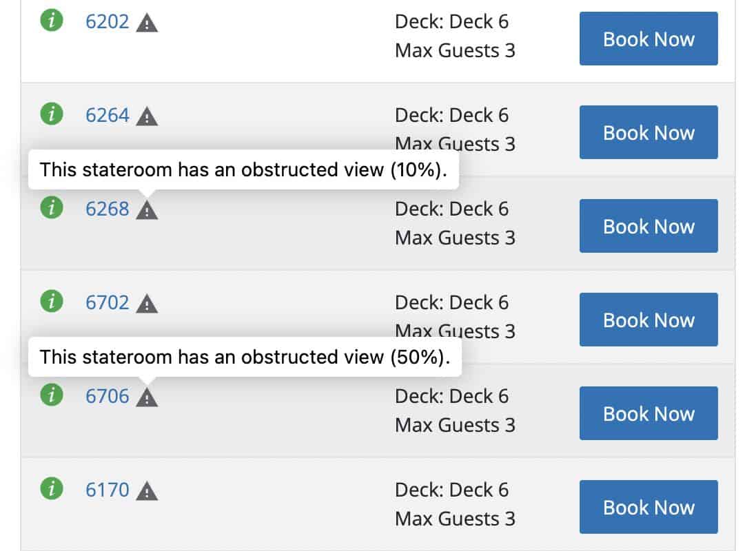Open stateroom 6202 link
This screenshot has width=756, height=551.
click(x=107, y=22)
